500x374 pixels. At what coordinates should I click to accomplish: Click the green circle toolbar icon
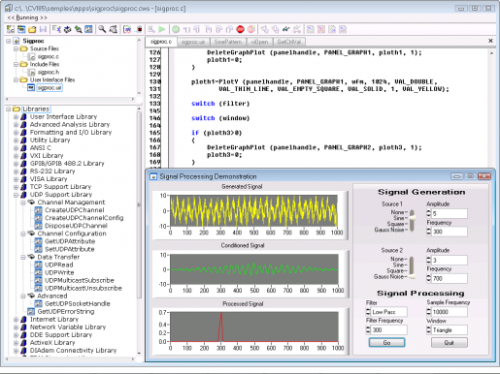tap(176, 29)
